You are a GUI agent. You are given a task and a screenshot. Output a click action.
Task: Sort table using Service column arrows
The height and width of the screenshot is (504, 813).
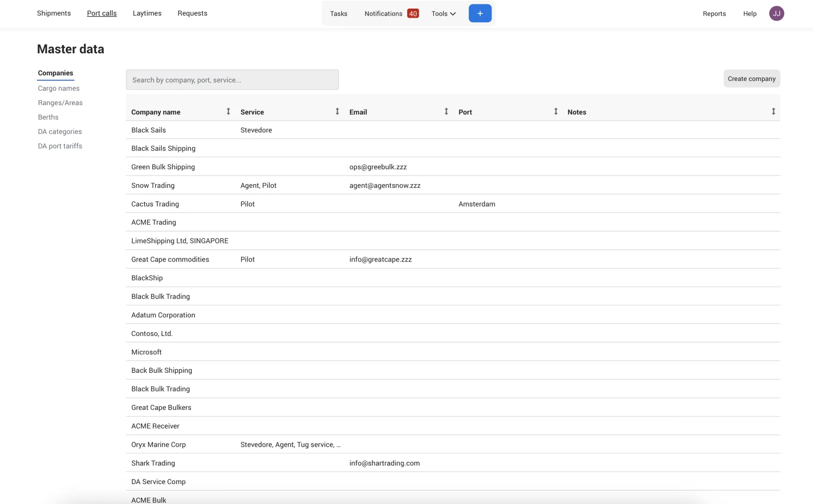[337, 112]
